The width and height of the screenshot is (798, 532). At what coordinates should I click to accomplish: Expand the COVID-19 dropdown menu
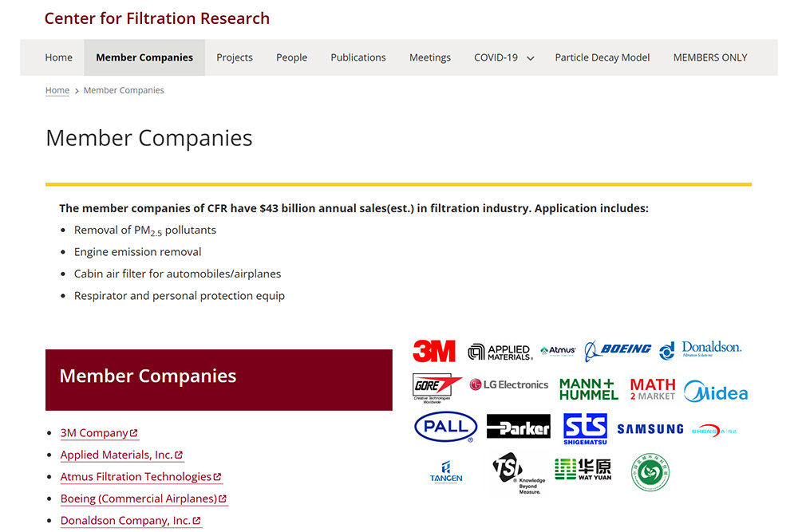[x=504, y=57]
